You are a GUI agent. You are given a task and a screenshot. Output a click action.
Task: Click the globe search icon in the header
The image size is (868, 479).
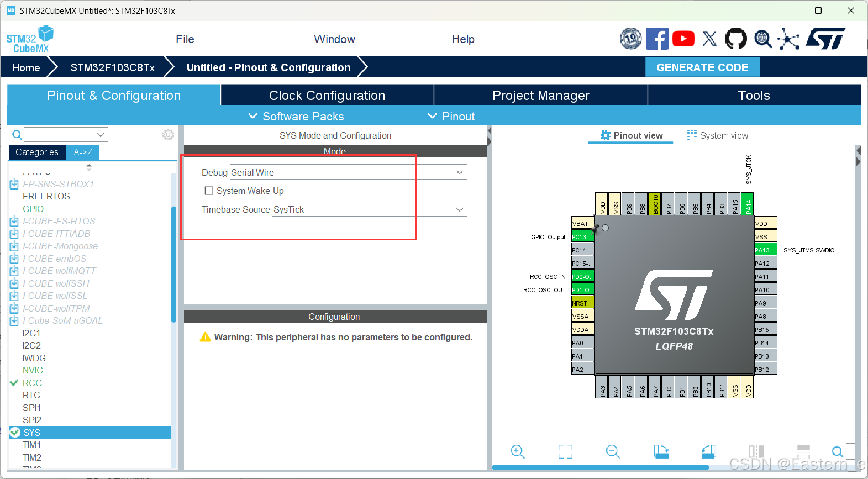coord(763,39)
